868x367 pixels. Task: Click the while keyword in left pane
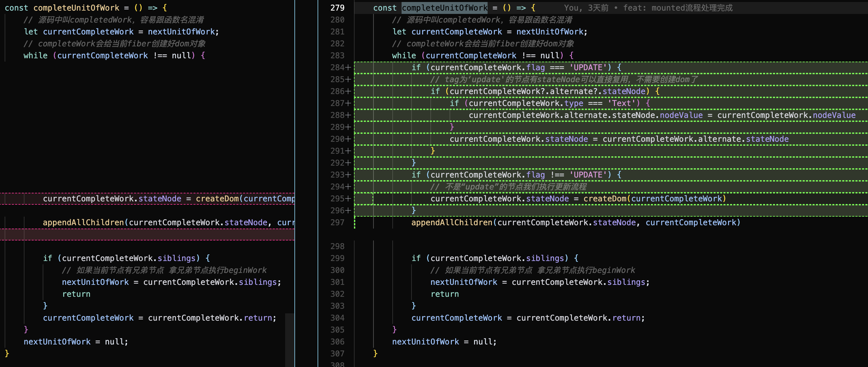click(x=35, y=56)
